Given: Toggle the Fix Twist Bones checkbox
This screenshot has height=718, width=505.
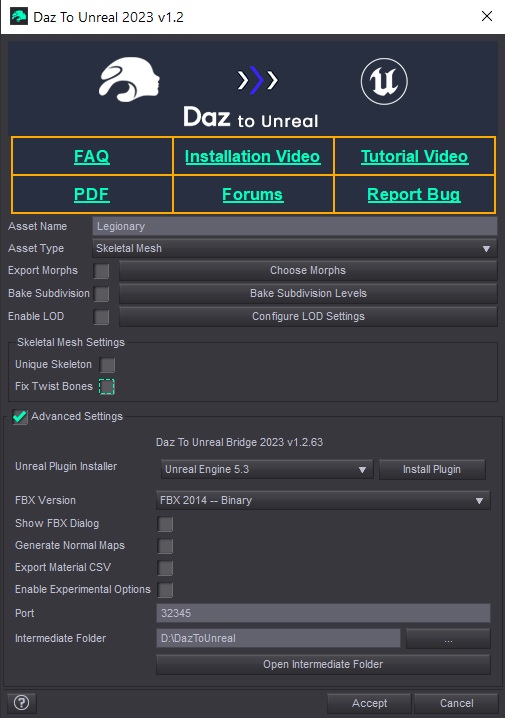Looking at the screenshot, I should 107,387.
